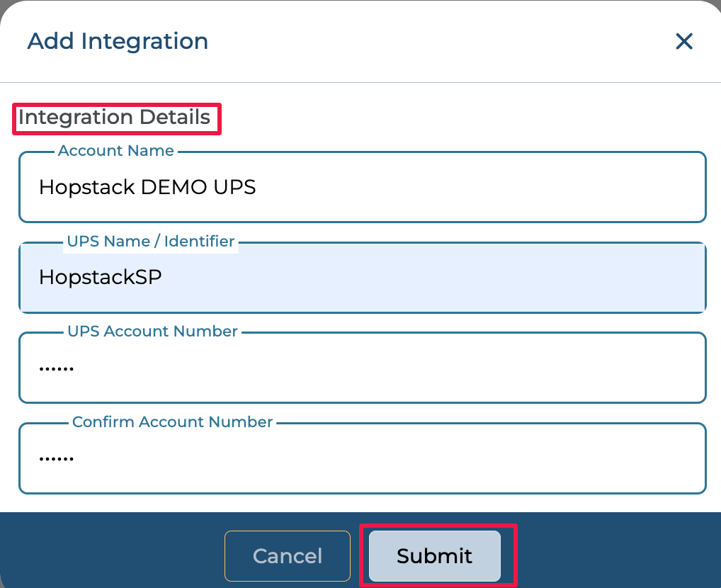Click the footer bar right of Submit
Image resolution: width=721 pixels, height=588 pixels.
click(616, 553)
